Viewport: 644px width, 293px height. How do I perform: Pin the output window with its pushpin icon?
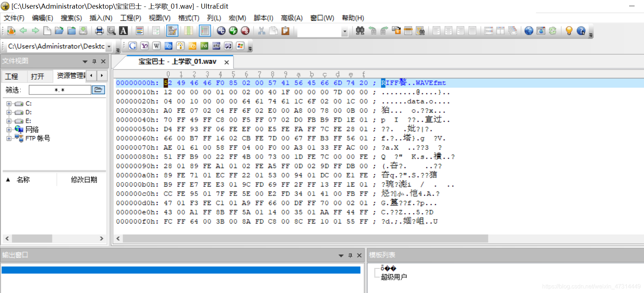pyautogui.click(x=350, y=255)
